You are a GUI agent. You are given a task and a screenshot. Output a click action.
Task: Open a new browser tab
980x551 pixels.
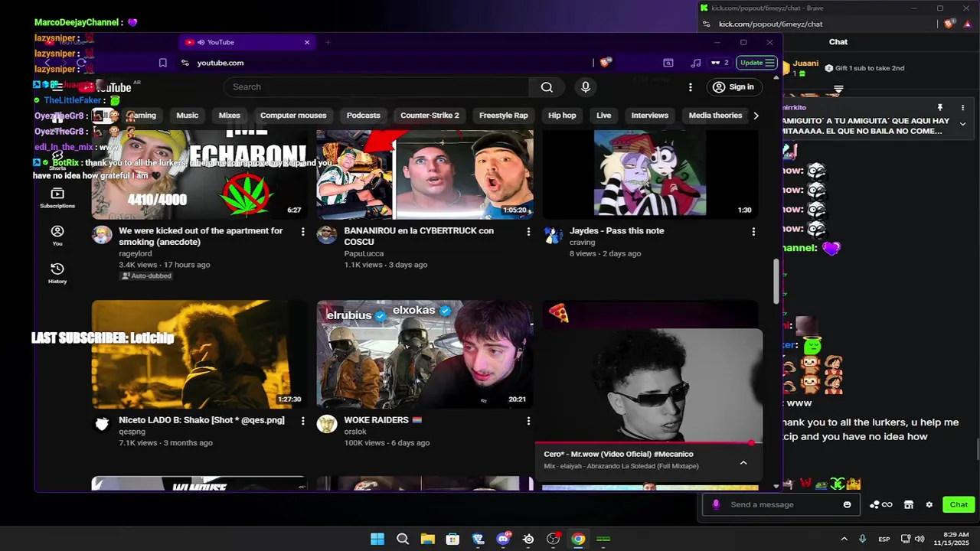pos(328,42)
